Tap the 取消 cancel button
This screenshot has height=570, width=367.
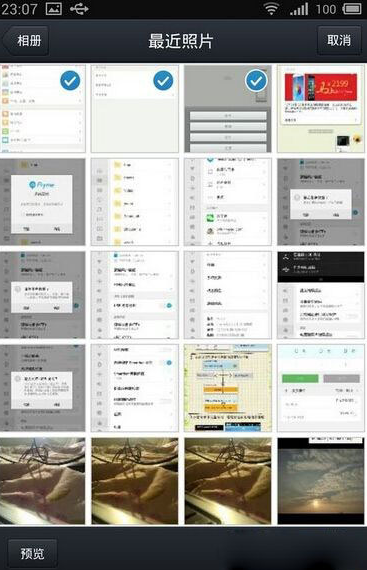tap(339, 40)
